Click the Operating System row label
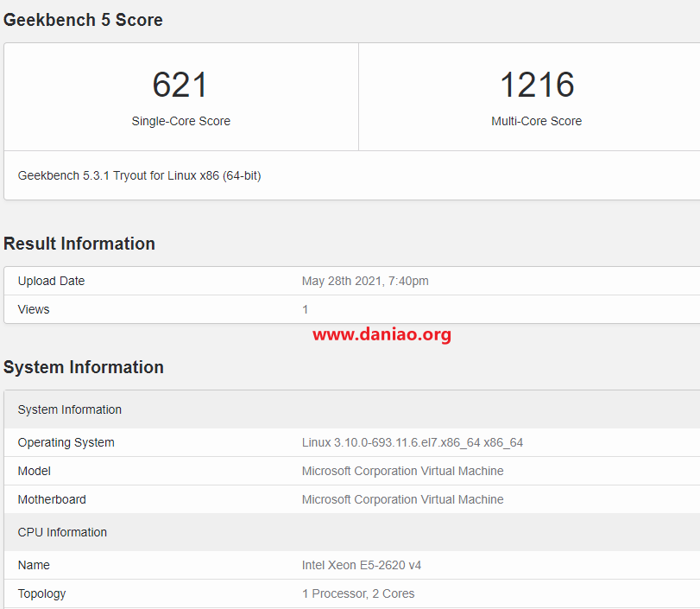700x609 pixels. 66,442
